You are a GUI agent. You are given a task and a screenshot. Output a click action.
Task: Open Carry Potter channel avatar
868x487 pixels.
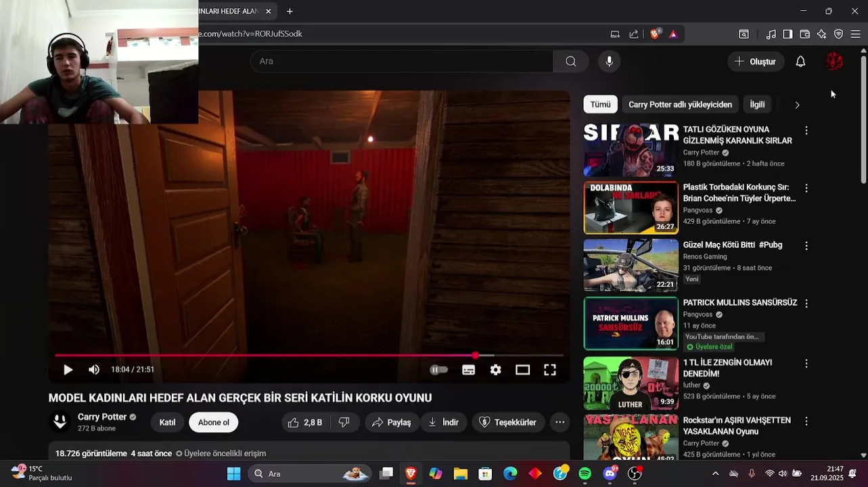click(x=60, y=422)
